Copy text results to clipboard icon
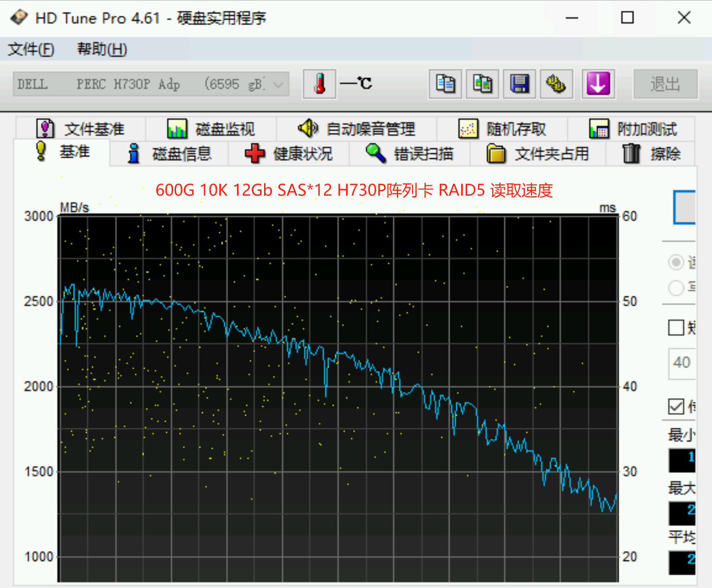Screen dimensions: 712x588 [445, 84]
